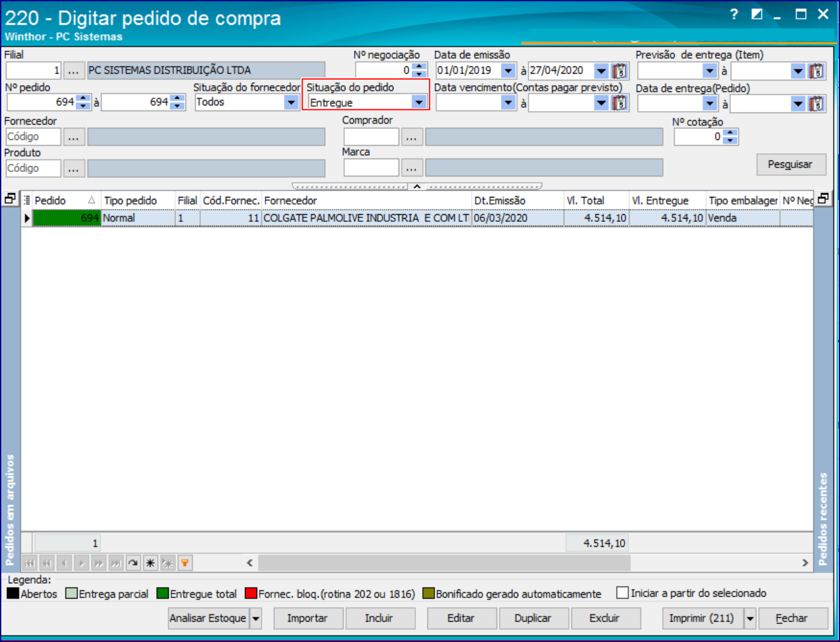Screen dimensions: 840x642
Task: Open the grid column chooser icon beside Pedido
Action: point(27,201)
